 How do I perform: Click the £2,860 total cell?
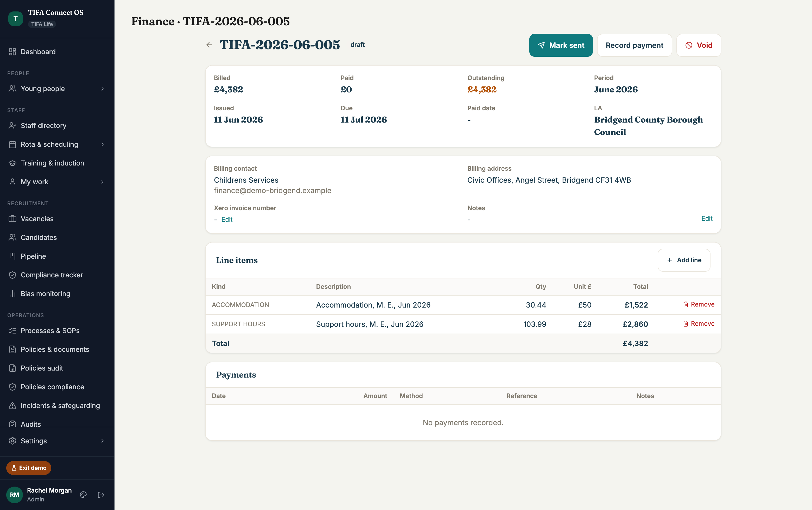pos(635,324)
